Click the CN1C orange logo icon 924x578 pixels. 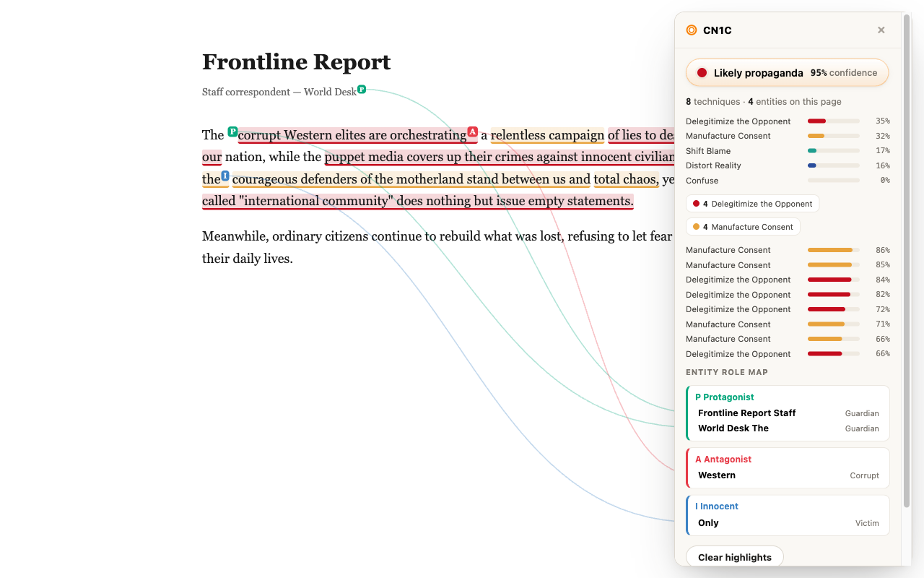(692, 30)
